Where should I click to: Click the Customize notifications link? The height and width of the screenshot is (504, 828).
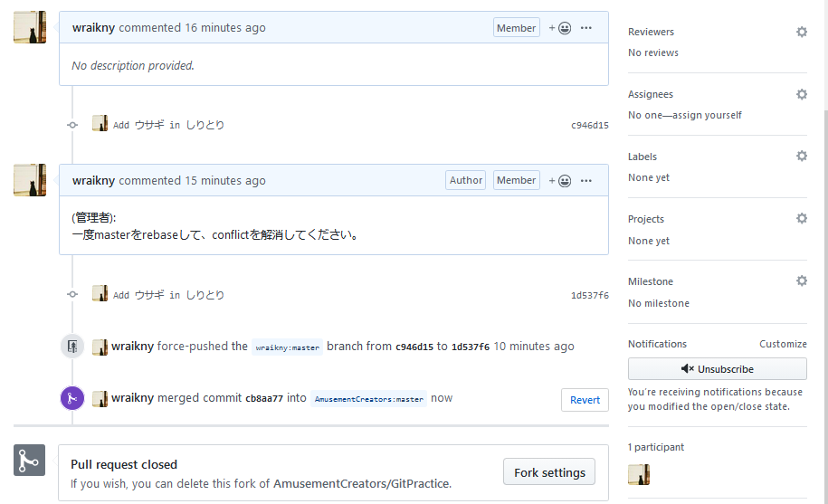tap(783, 344)
